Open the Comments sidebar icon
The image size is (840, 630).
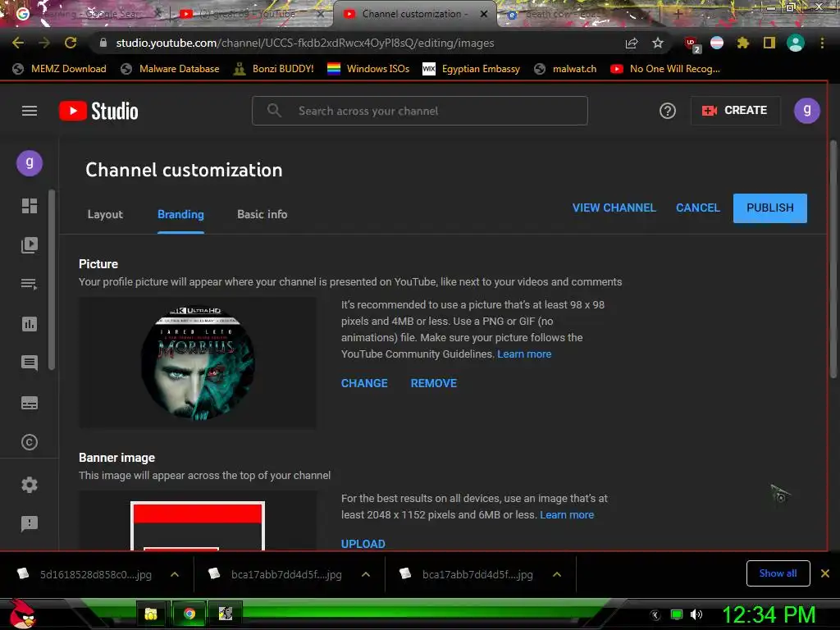point(30,363)
